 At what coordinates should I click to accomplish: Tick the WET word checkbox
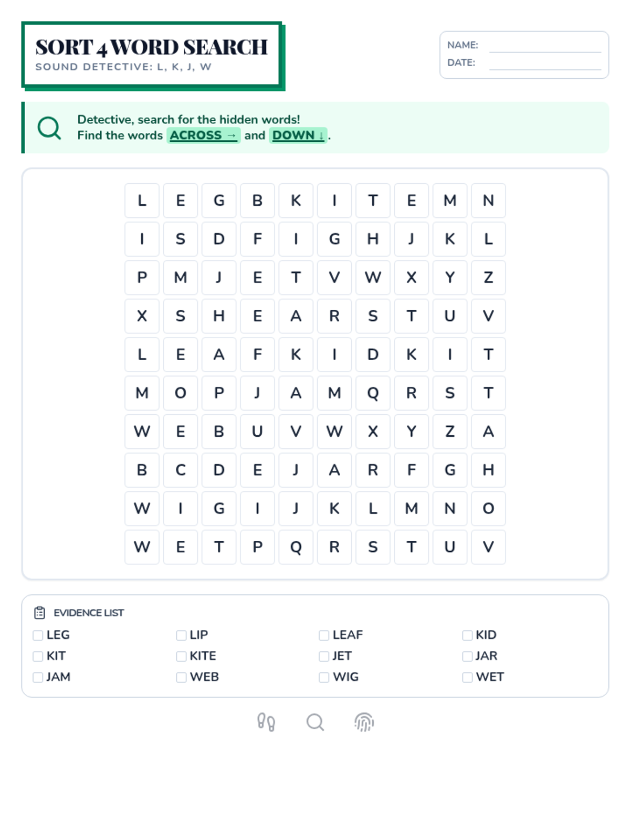tap(467, 677)
